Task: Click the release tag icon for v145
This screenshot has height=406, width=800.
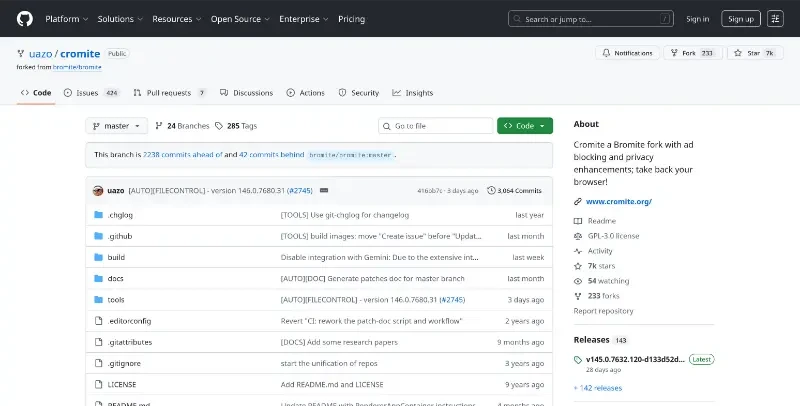Action: tap(578, 359)
